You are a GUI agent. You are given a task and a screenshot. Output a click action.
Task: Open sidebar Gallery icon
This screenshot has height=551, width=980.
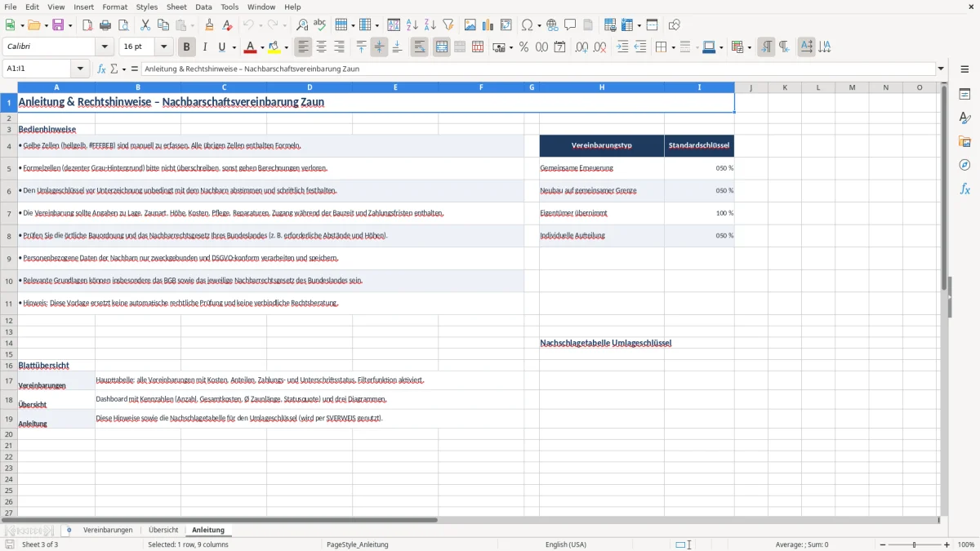click(964, 142)
